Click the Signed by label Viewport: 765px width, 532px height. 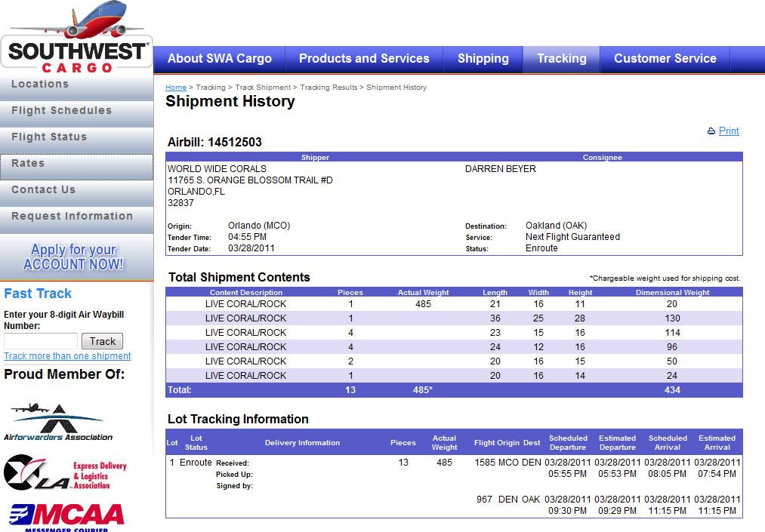(x=235, y=486)
